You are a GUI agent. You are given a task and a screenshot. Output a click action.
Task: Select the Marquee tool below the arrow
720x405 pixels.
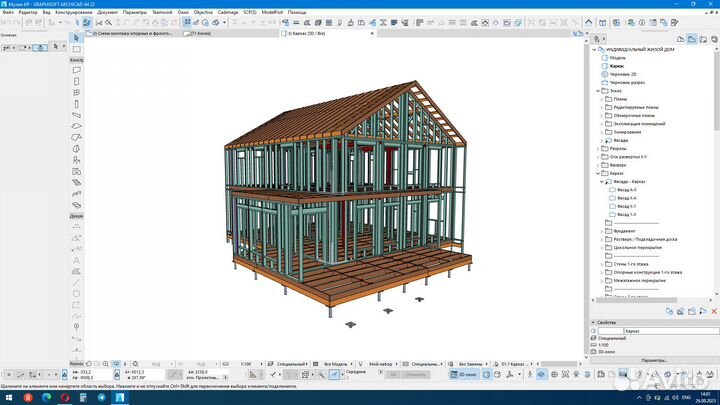click(x=77, y=49)
